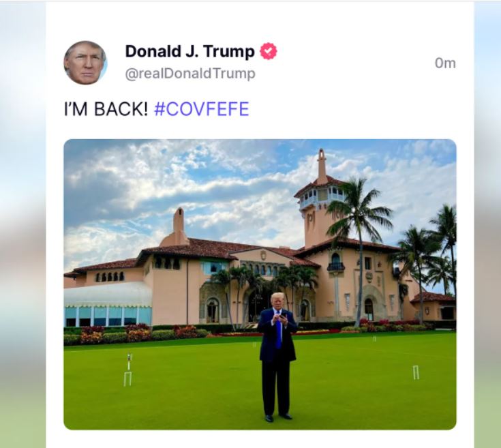This screenshot has height=448, width=501.
Task: Click the Donald J. Trump display name
Action: [x=189, y=51]
